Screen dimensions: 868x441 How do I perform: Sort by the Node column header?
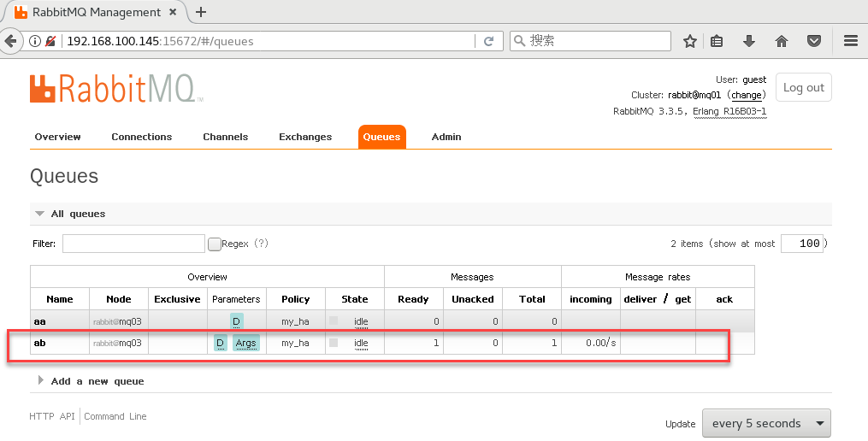pos(119,299)
